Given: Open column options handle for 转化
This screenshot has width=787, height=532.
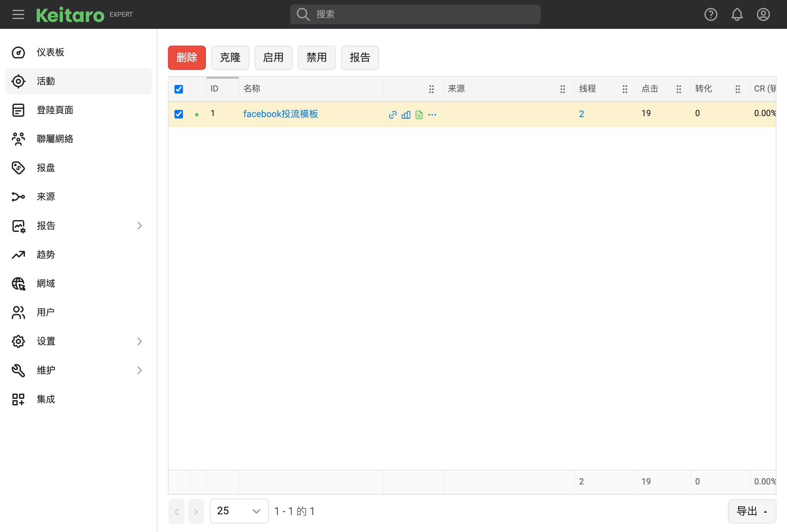Looking at the screenshot, I should coord(737,89).
